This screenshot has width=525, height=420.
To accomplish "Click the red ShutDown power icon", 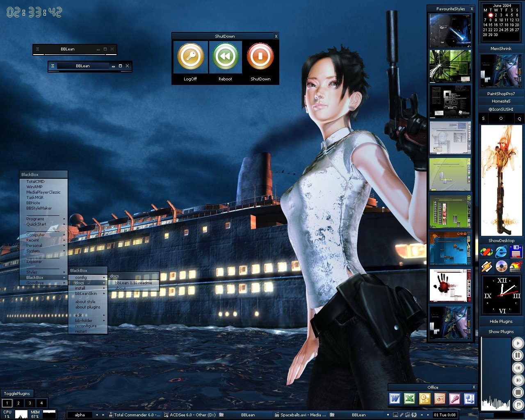I will pos(260,57).
